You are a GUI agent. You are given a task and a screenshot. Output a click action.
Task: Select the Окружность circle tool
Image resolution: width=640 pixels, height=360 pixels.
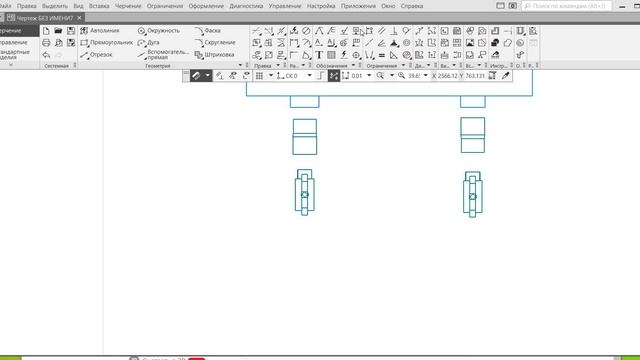pyautogui.click(x=159, y=31)
